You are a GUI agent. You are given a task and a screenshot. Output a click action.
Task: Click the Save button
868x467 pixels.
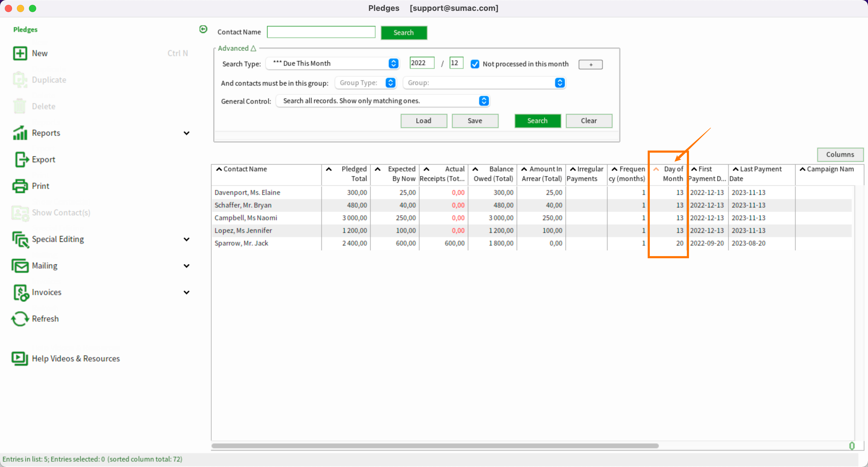point(475,121)
